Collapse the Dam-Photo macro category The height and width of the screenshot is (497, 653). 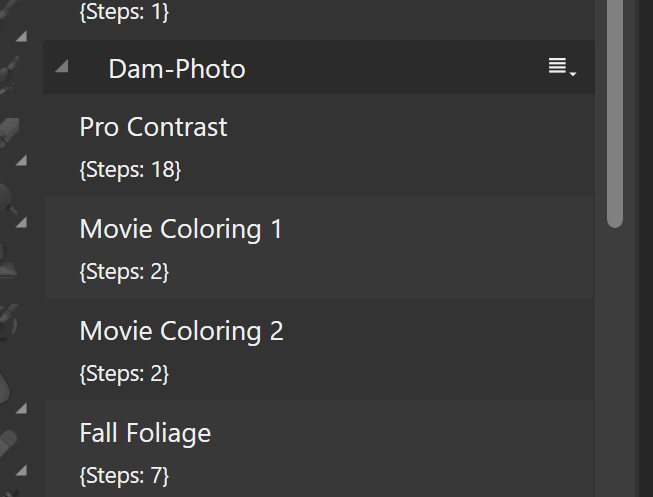(62, 66)
